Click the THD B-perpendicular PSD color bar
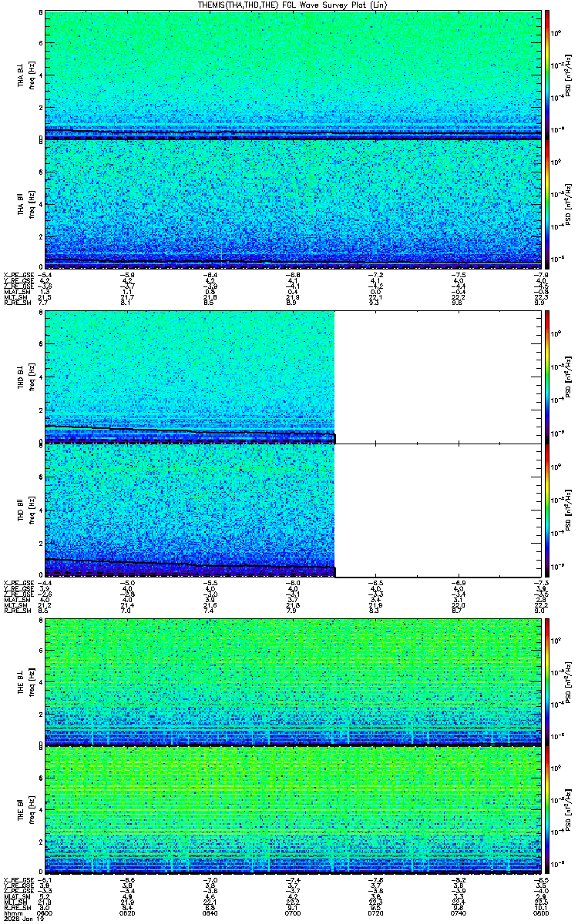The width and height of the screenshot is (578, 924). point(547,377)
